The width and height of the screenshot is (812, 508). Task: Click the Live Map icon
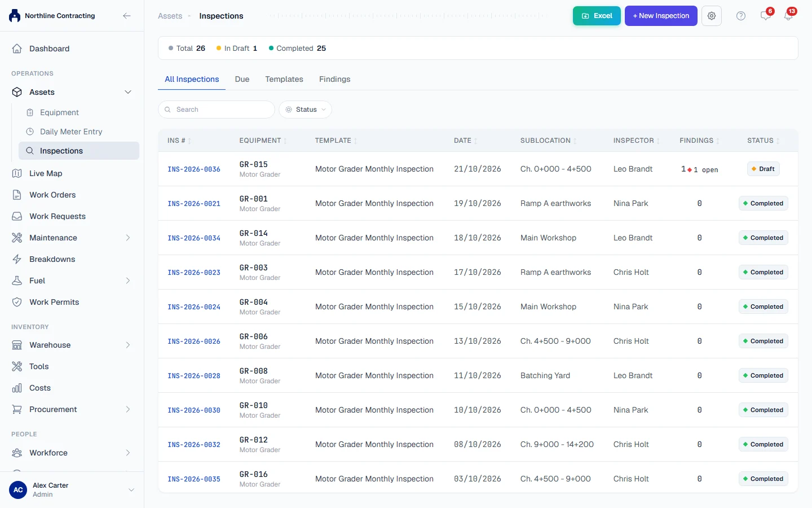tap(17, 173)
